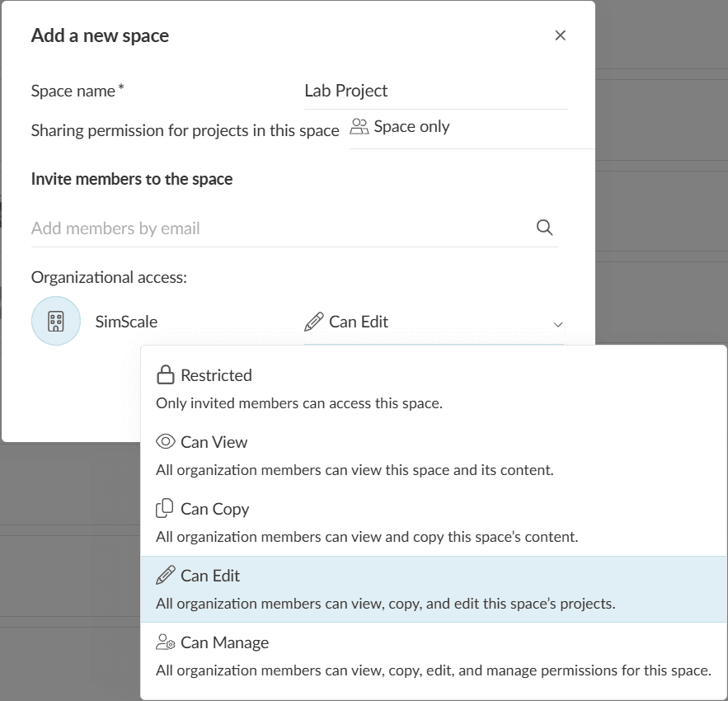Screen dimensions: 728x701
Task: Choose the Can View option
Action: tap(214, 442)
